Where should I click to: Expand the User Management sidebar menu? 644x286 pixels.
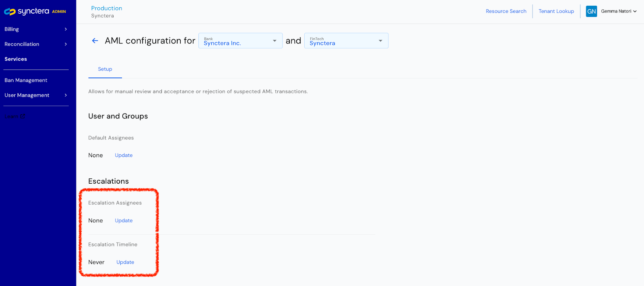coord(35,95)
